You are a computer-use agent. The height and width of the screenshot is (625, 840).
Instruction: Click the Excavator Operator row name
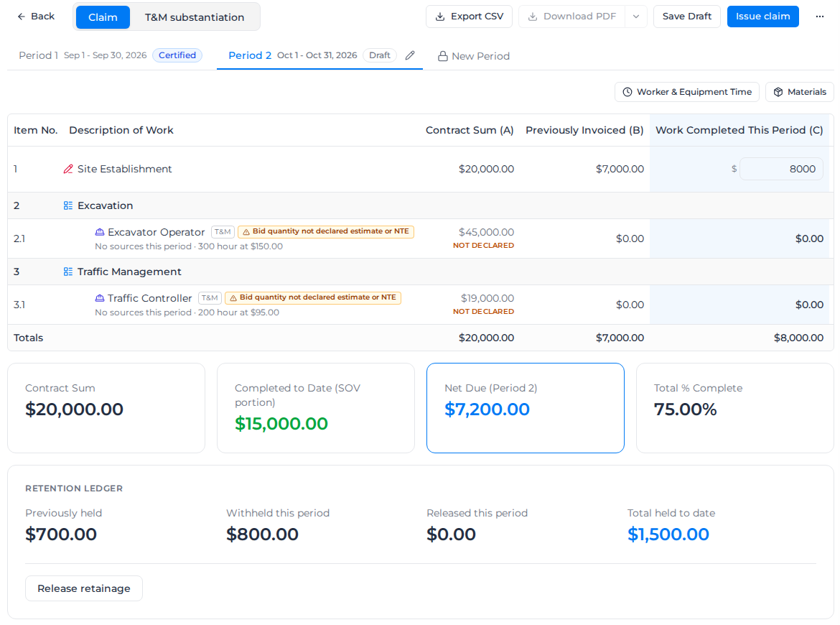click(156, 232)
